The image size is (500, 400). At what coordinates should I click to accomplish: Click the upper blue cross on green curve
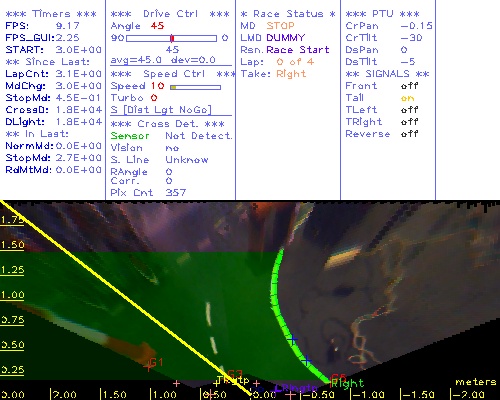click(293, 340)
